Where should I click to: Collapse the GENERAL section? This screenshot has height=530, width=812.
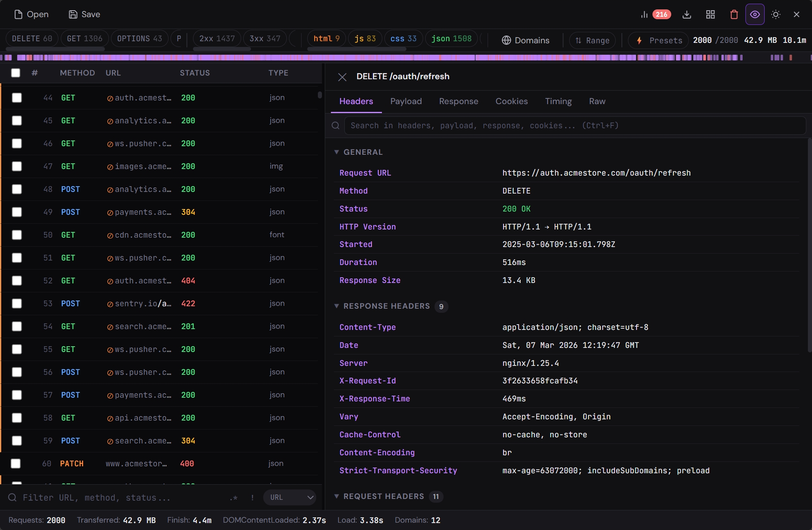pyautogui.click(x=337, y=152)
